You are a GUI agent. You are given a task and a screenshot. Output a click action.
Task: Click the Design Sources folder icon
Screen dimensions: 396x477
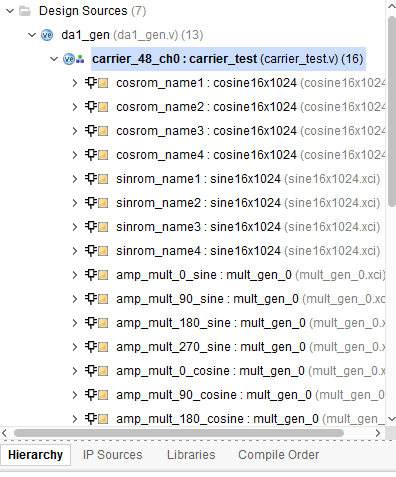[x=25, y=11]
